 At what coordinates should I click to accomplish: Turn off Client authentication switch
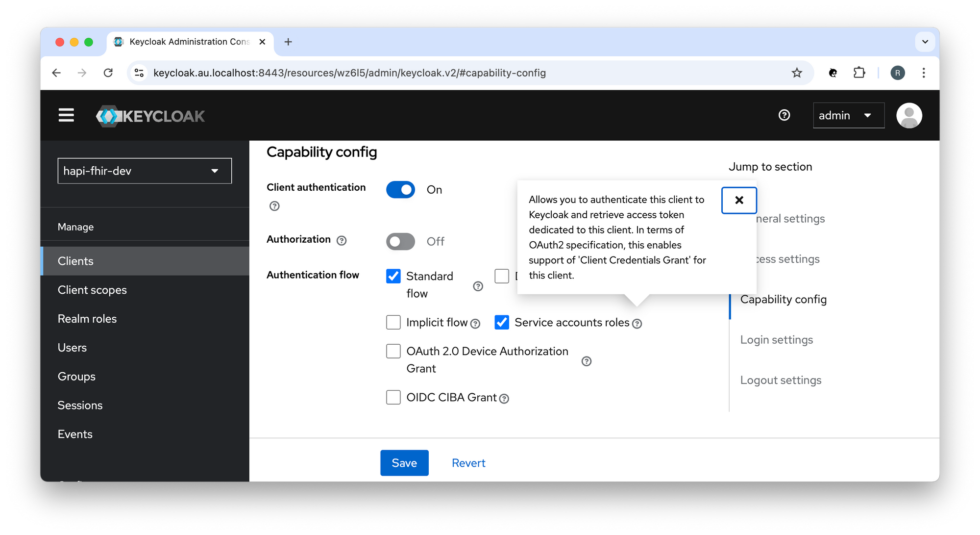coord(400,190)
